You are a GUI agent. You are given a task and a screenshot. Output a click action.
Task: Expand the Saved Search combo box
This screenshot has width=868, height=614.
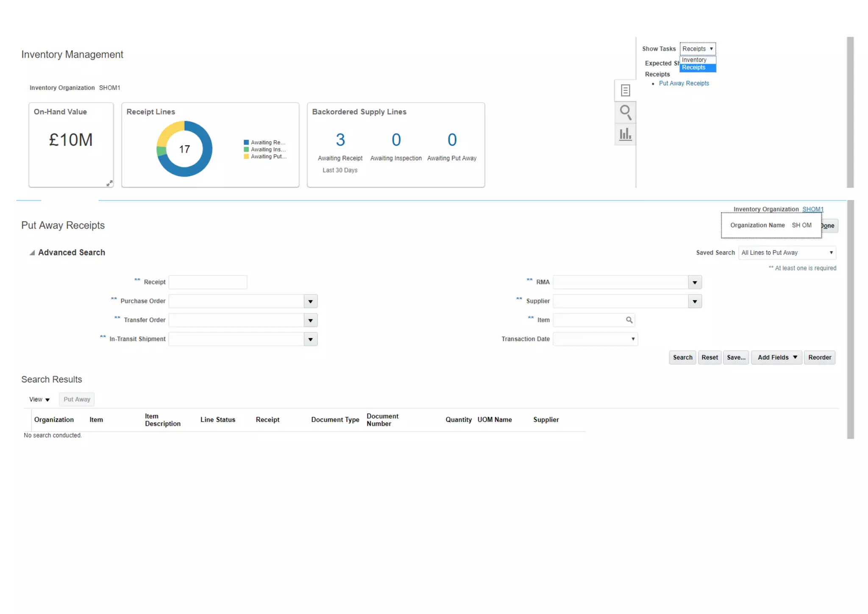click(x=831, y=253)
